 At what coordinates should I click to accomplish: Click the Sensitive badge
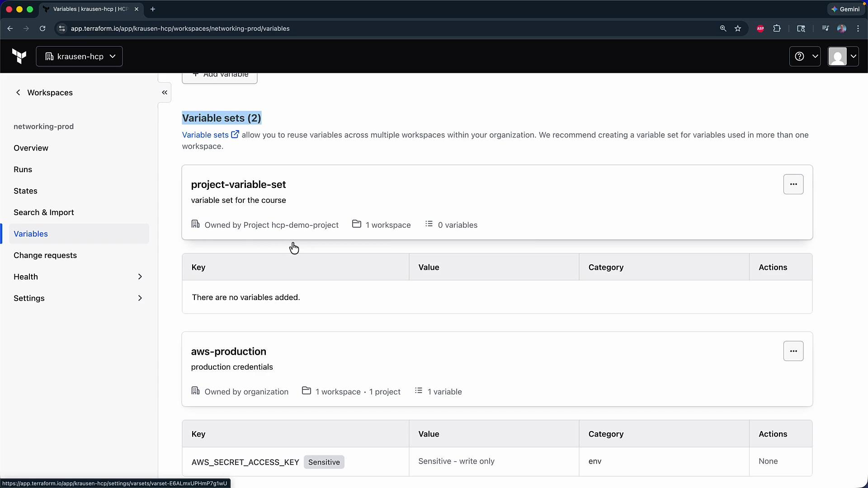[x=324, y=462]
